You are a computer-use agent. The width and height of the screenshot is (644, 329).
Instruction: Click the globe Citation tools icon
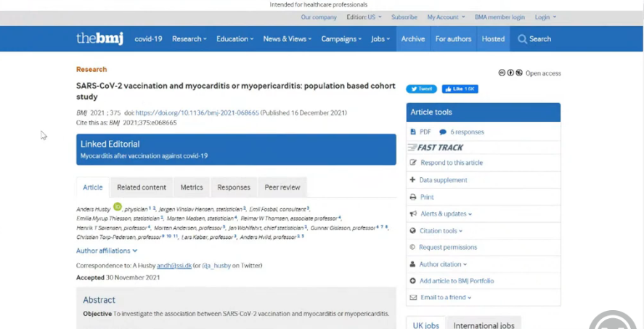click(413, 231)
